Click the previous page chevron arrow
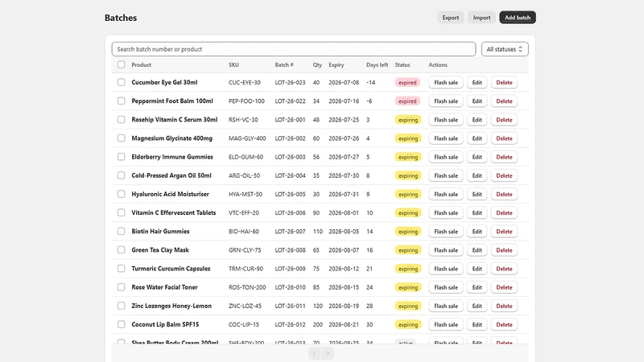 point(315,353)
